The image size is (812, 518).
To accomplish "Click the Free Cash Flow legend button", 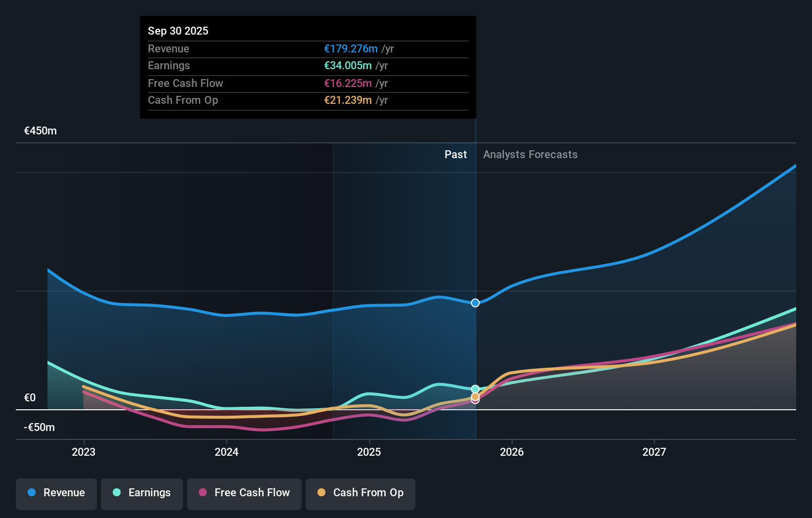I will tap(244, 493).
